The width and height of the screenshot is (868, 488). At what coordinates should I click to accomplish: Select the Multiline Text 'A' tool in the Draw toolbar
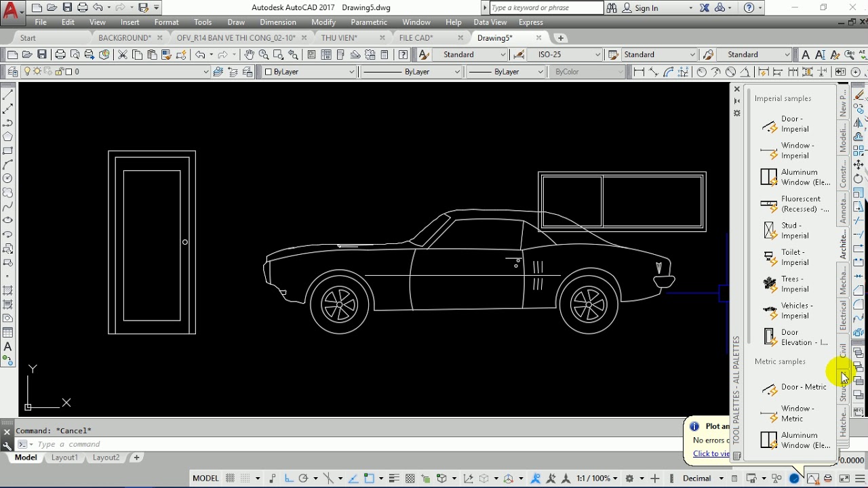(x=8, y=346)
